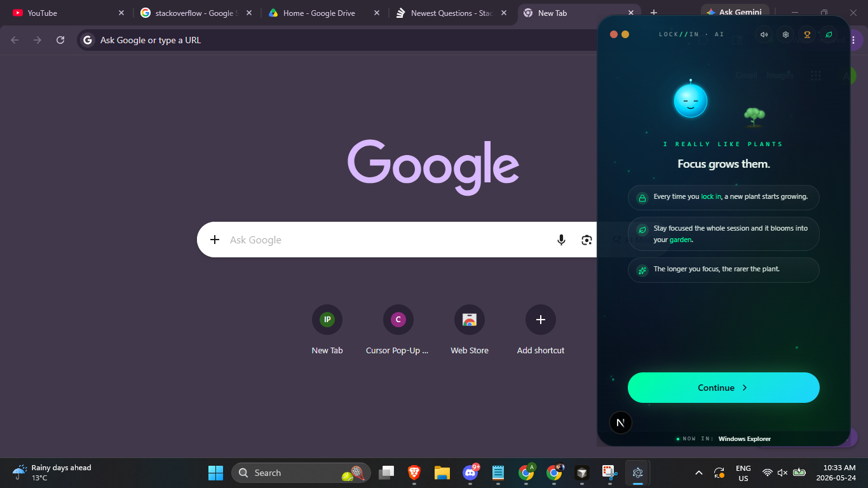
Task: Open Discord from the taskbar
Action: 470,473
